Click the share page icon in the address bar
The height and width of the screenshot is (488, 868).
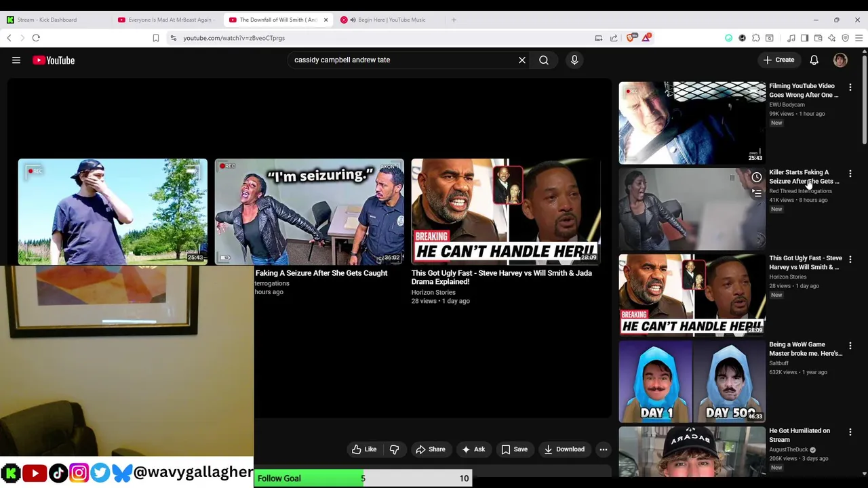click(614, 38)
